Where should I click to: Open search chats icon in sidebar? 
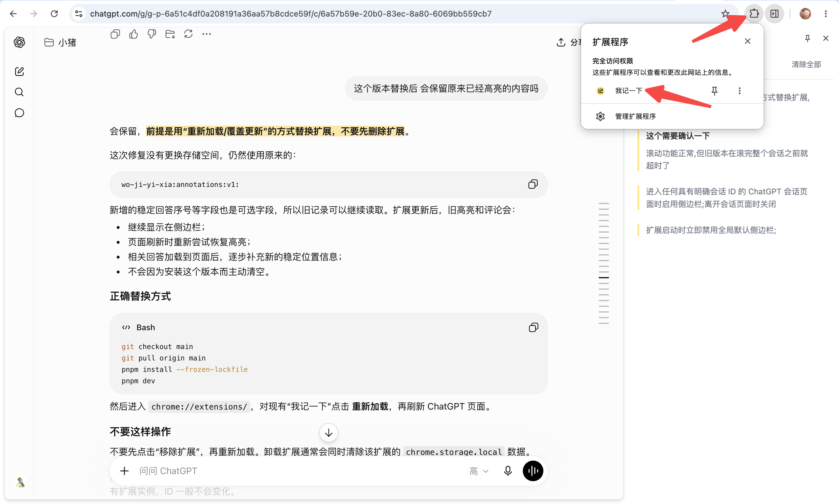(19, 92)
